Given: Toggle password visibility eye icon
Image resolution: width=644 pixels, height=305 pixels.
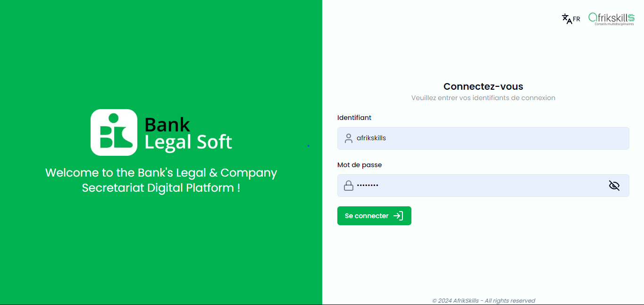Looking at the screenshot, I should 614,186.
